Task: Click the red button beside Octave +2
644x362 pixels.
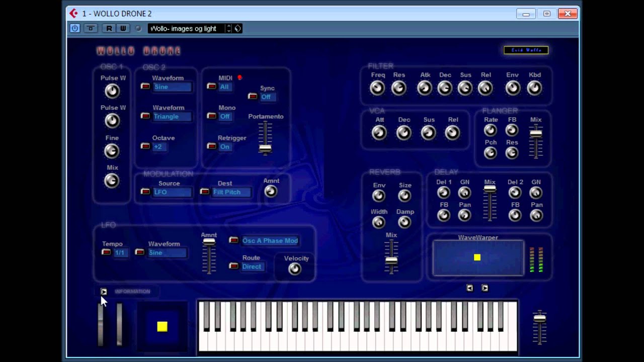Action: click(145, 146)
